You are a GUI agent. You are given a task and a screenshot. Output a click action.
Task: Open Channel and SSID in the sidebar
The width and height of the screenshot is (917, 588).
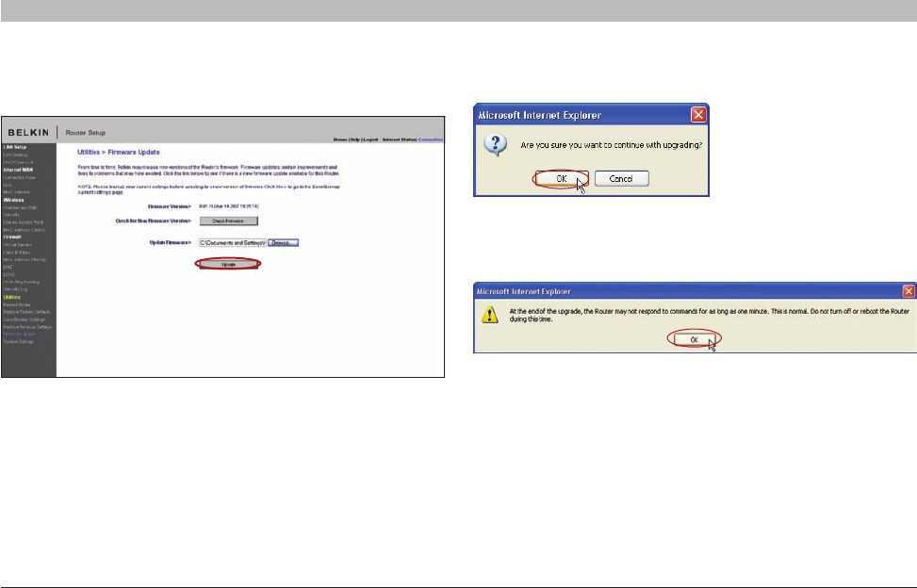(x=21, y=207)
